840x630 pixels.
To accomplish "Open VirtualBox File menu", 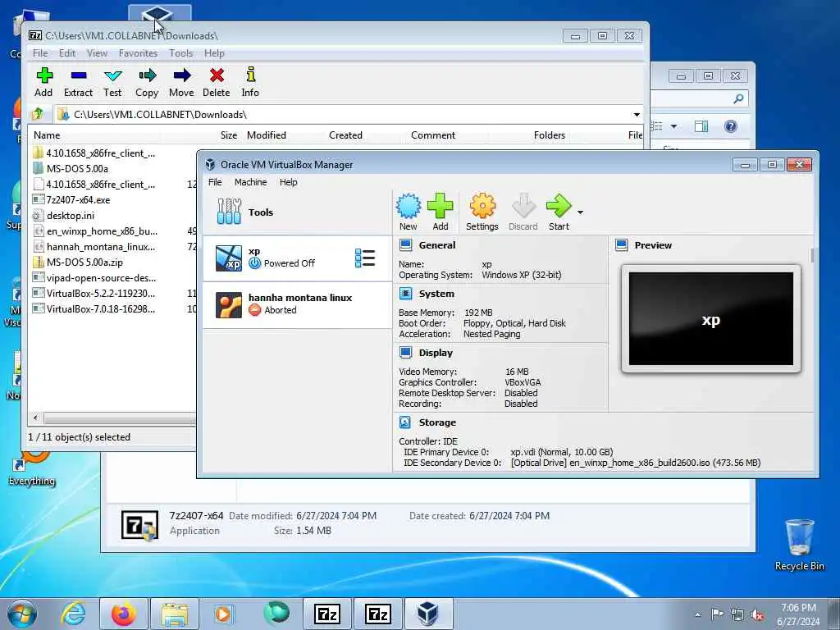I will tap(215, 182).
